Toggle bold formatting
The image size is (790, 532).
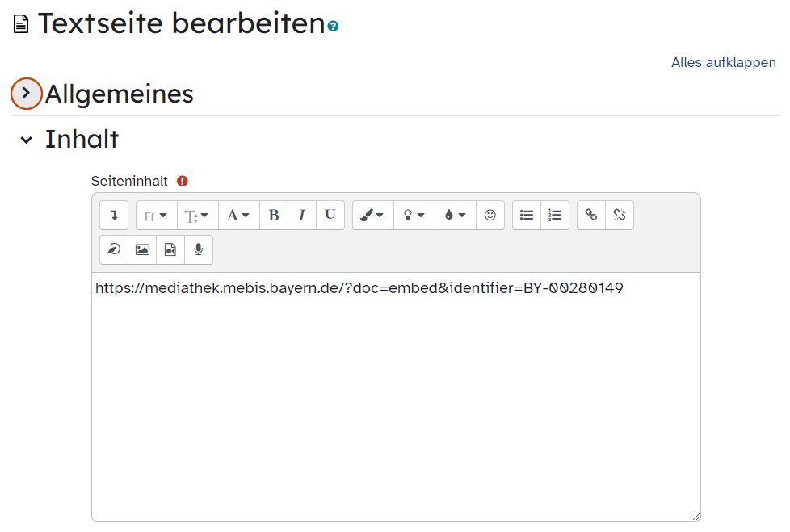tap(274, 216)
